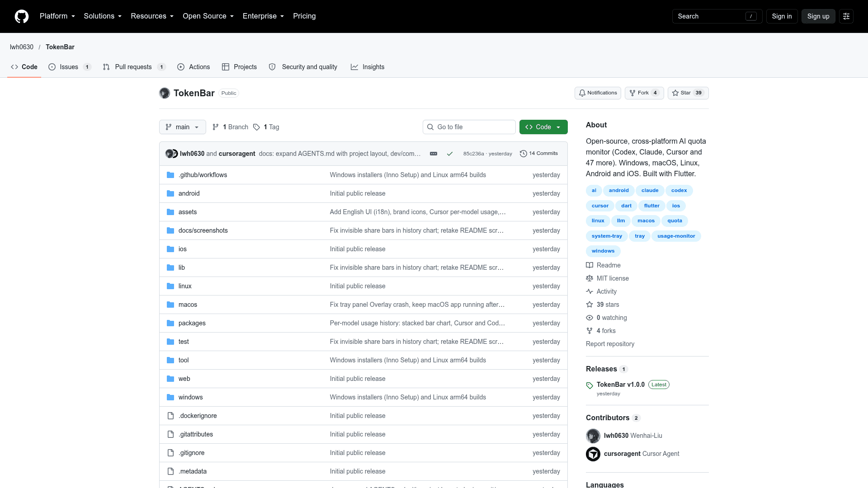Open the Actions tab
This screenshot has height=488, width=868.
(193, 67)
